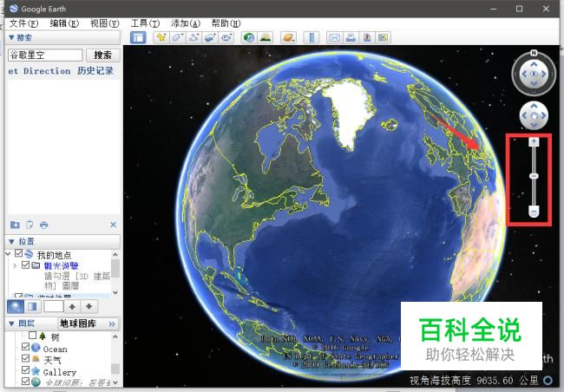Screen dimensions: 564x392
Task: Print the current view
Action: [x=351, y=37]
